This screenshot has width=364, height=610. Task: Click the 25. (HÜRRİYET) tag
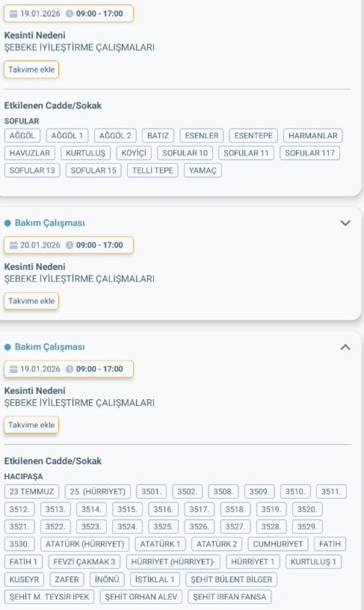(x=98, y=491)
